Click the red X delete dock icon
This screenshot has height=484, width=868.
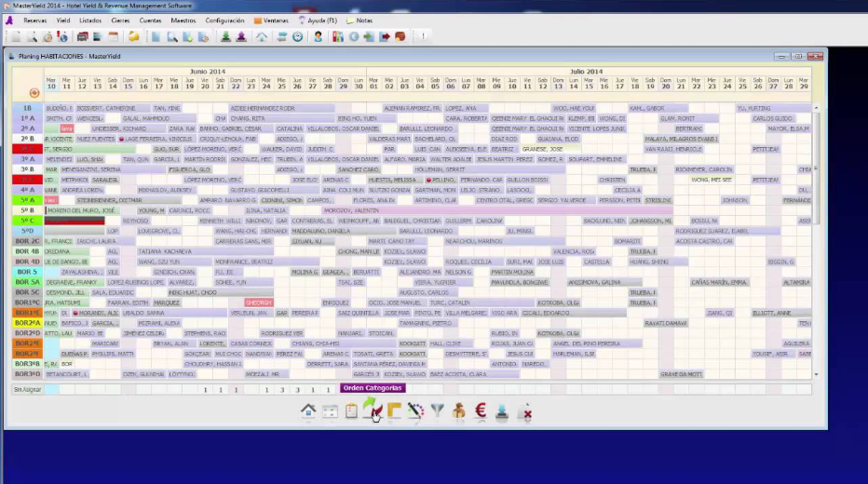coord(526,412)
